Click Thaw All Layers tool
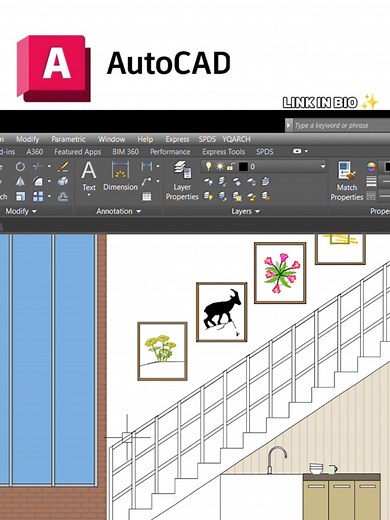The width and height of the screenshot is (390, 520). point(237,196)
